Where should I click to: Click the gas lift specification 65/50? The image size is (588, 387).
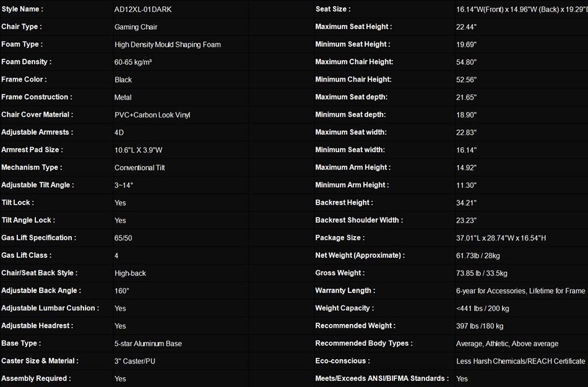tap(123, 238)
